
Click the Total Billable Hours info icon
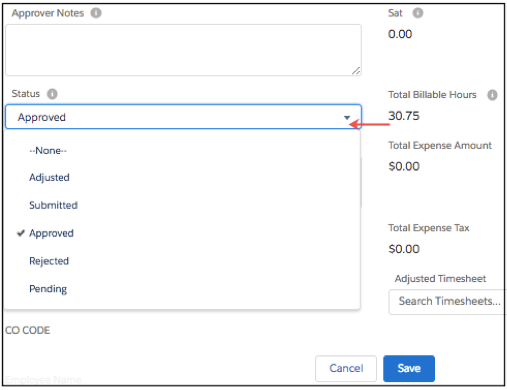(x=492, y=95)
